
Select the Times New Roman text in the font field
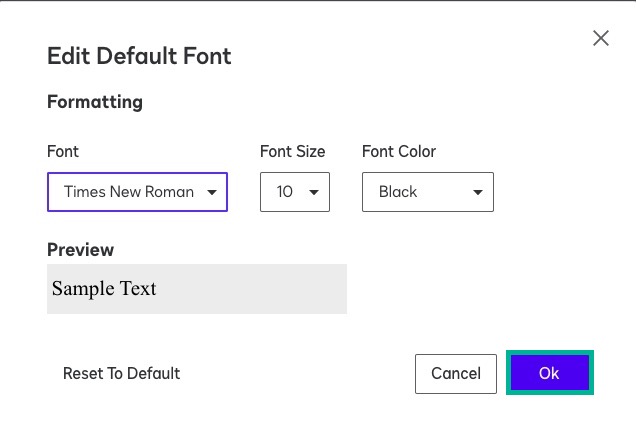click(128, 192)
